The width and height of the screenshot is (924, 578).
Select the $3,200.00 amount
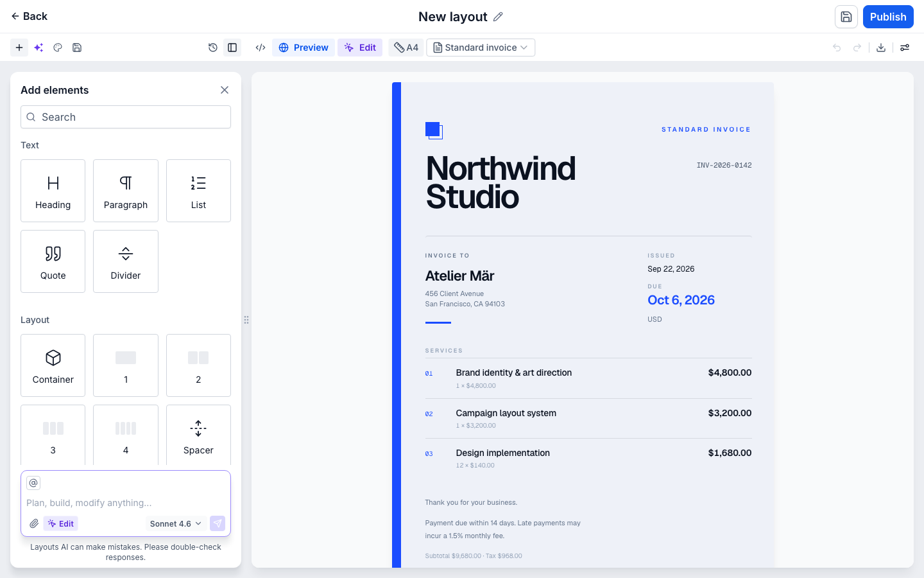click(x=730, y=413)
